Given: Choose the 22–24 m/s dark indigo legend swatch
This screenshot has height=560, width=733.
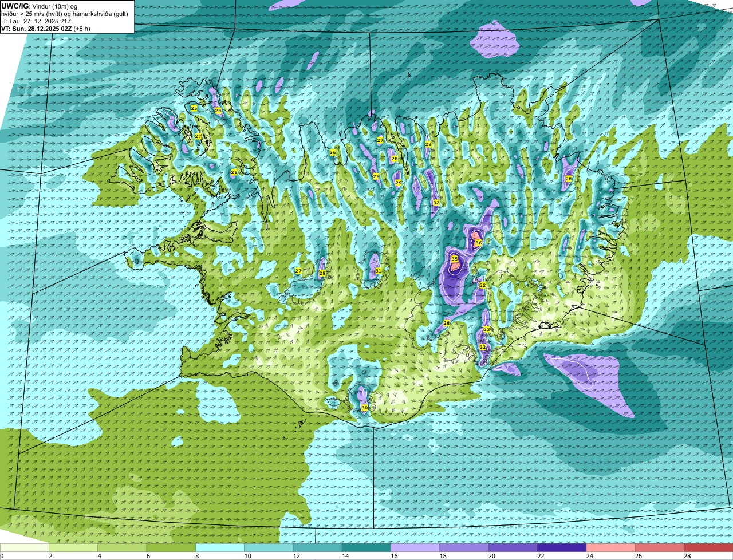Looking at the screenshot, I should 562,547.
